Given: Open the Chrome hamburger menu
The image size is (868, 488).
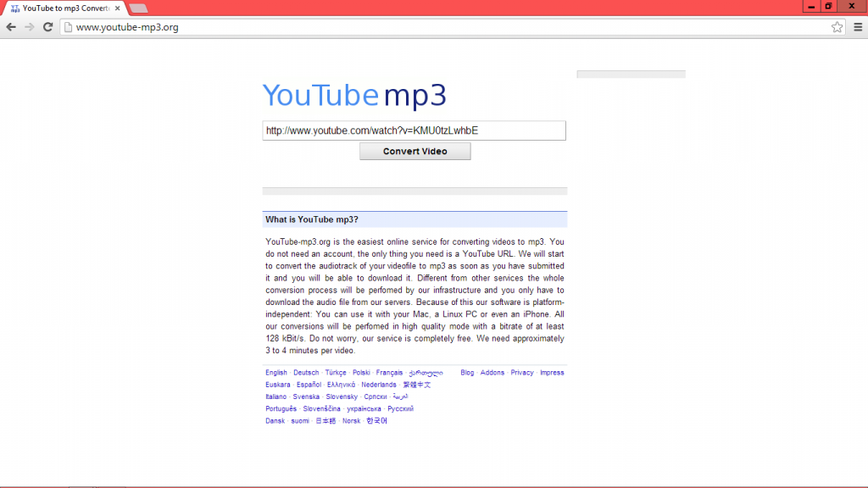Looking at the screenshot, I should [857, 27].
